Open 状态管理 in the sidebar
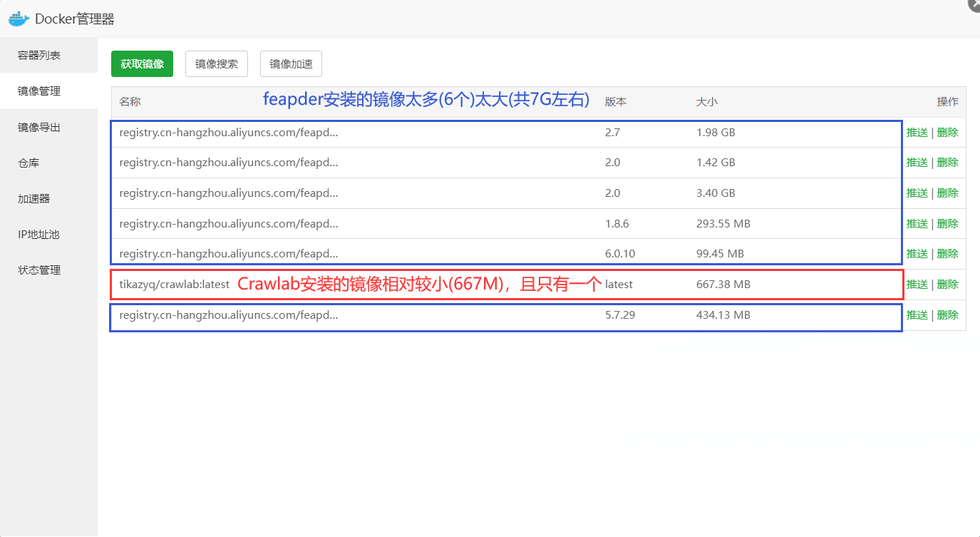The width and height of the screenshot is (980, 537). (39, 270)
